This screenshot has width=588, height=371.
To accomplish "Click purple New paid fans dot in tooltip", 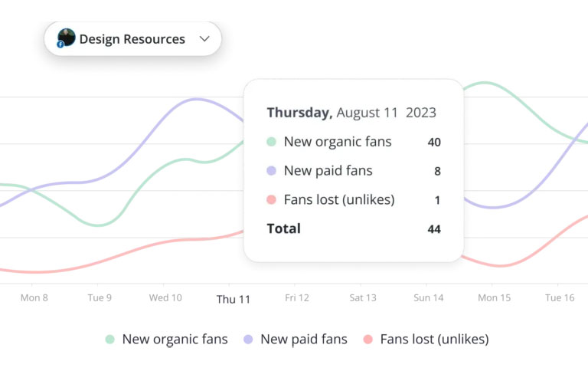I will [271, 171].
